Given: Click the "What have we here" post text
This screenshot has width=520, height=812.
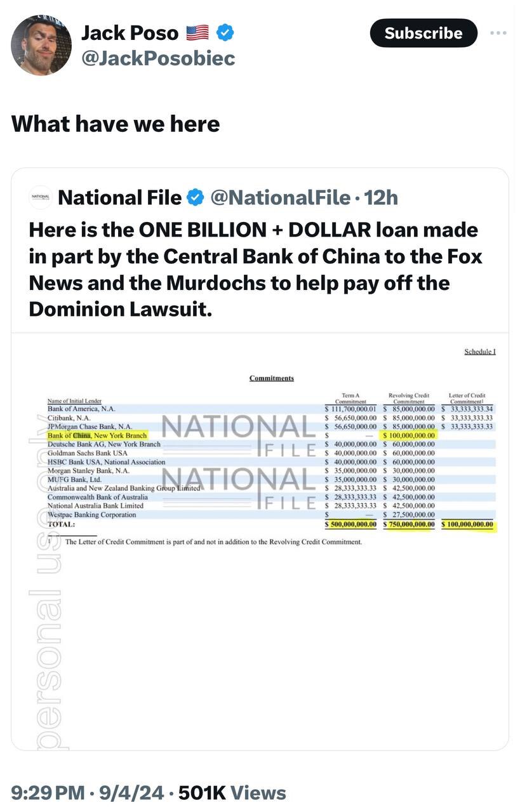Looking at the screenshot, I should click(116, 123).
